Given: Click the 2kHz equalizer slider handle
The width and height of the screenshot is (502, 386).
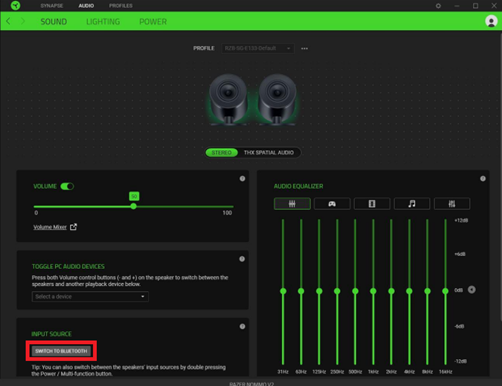Looking at the screenshot, I should click(391, 291).
